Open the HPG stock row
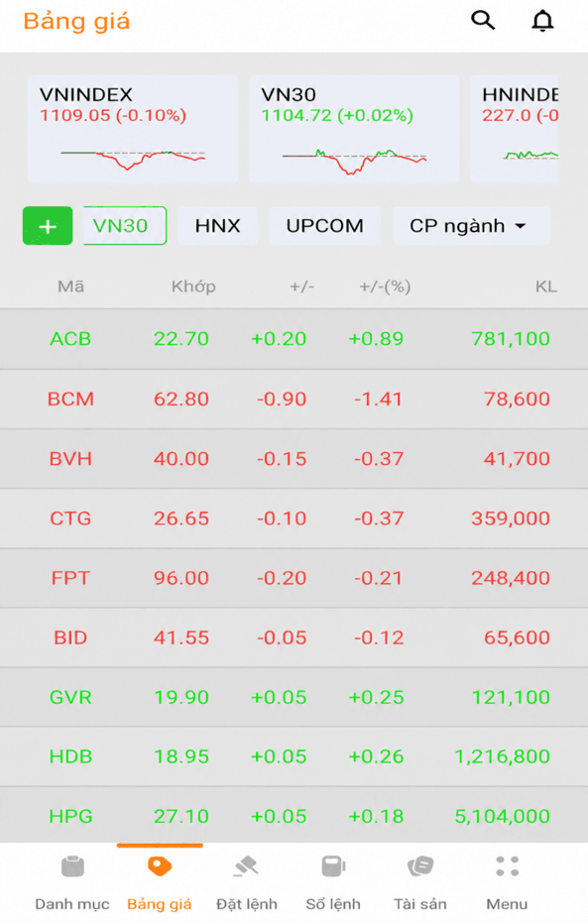Viewport: 588px width, 923px height. (x=294, y=816)
